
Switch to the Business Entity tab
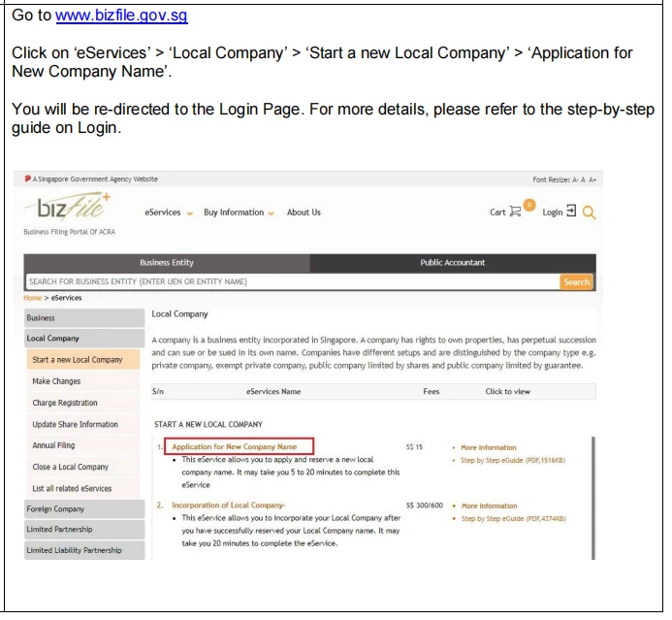pyautogui.click(x=167, y=263)
